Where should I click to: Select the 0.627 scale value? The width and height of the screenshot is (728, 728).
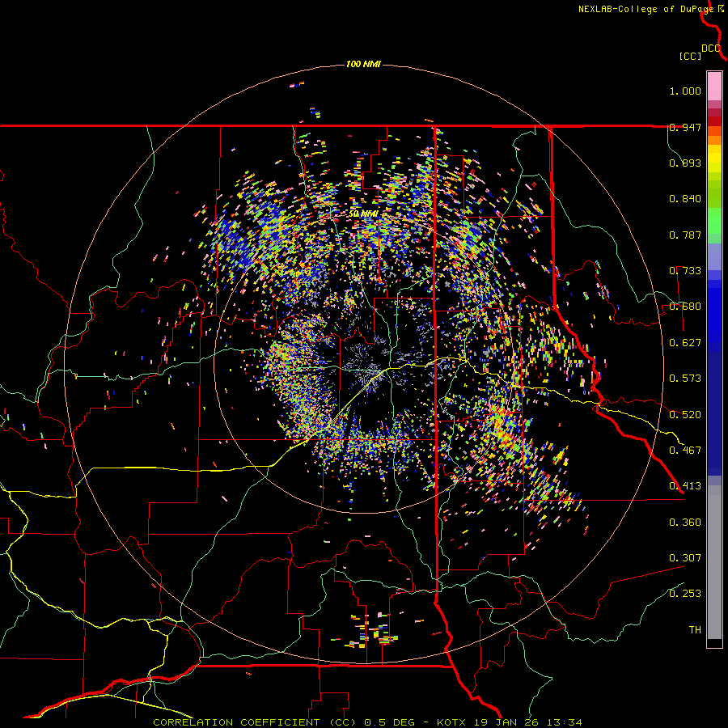click(685, 343)
